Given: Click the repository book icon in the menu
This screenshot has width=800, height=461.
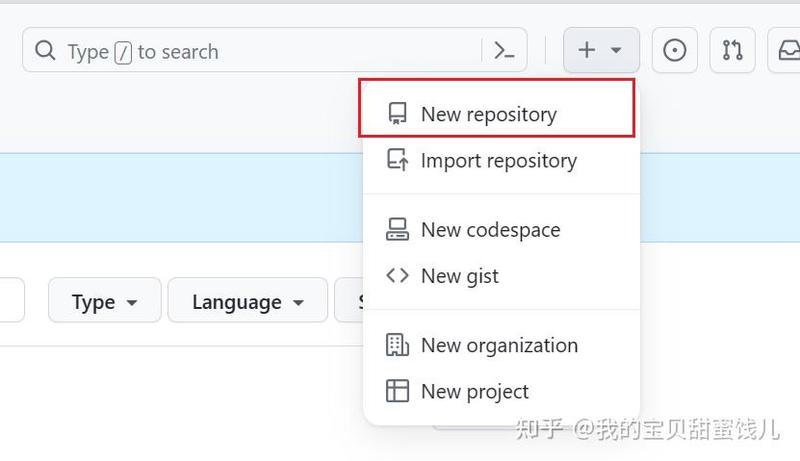Looking at the screenshot, I should click(397, 113).
